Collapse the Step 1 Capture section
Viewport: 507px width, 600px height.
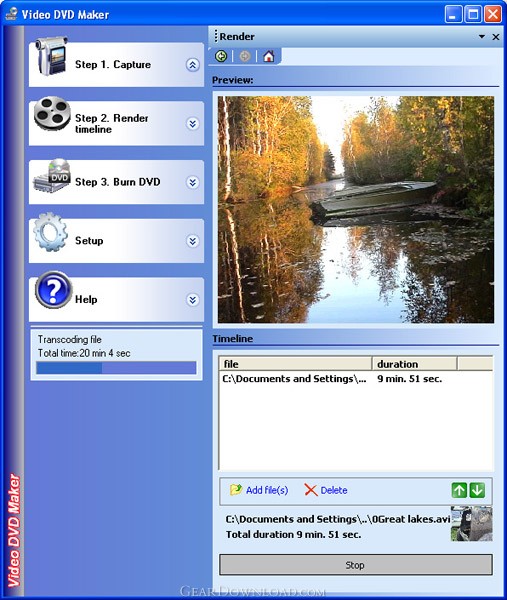[x=192, y=65]
